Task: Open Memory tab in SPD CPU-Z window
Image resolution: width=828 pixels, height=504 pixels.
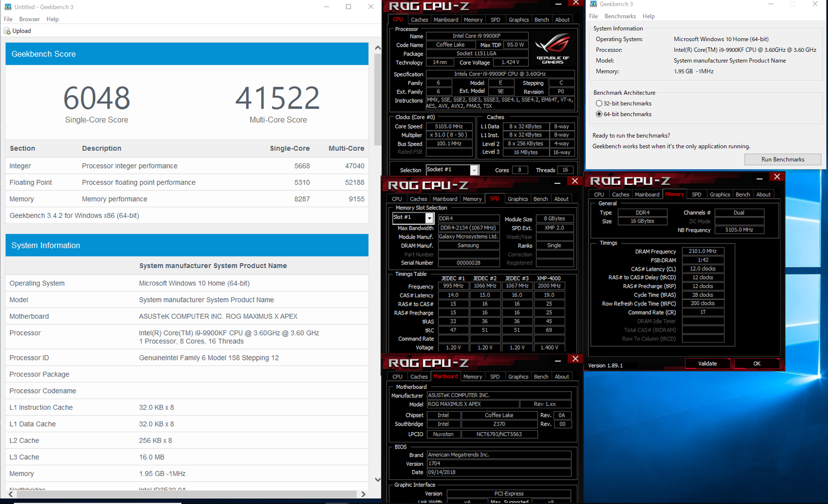Action: pos(472,199)
